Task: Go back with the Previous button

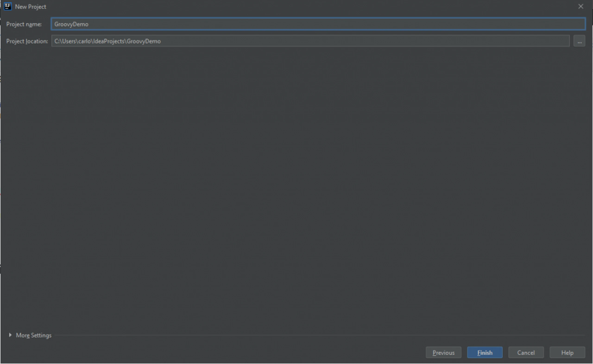Action: (x=443, y=352)
